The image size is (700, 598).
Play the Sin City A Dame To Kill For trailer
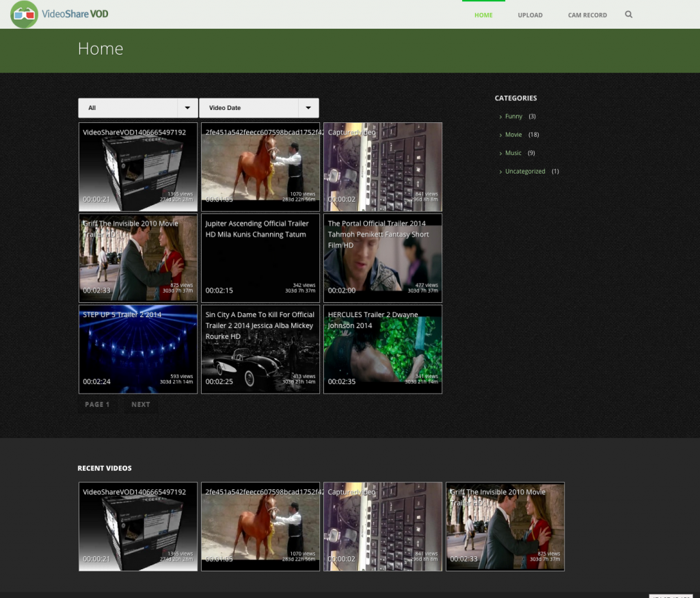[260, 349]
